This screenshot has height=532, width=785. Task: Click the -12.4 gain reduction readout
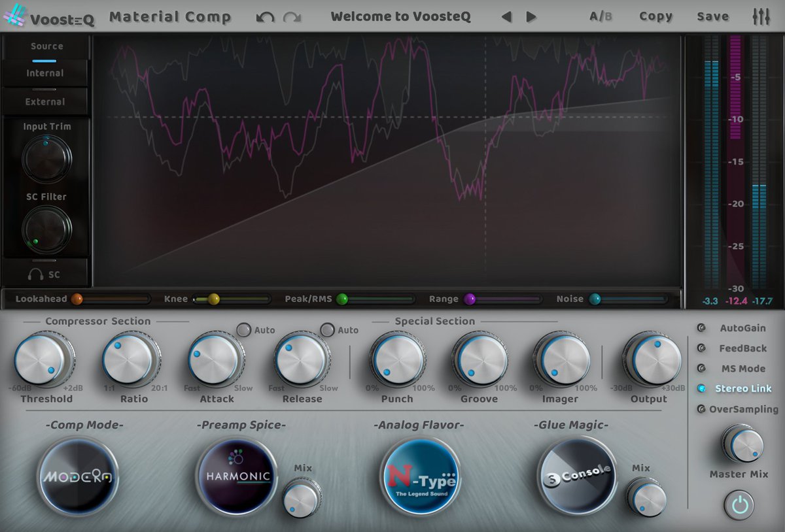[737, 301]
